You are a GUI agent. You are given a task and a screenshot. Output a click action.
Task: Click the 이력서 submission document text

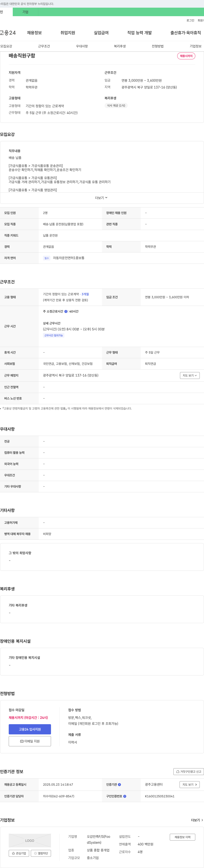click(x=73, y=742)
